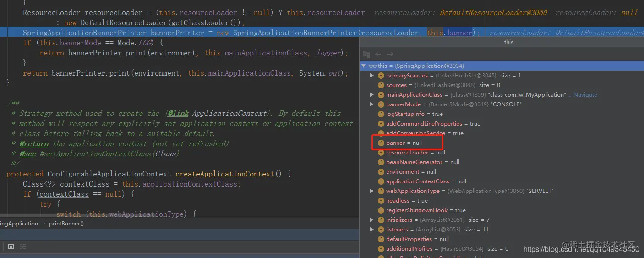The width and height of the screenshot is (644, 258).
Task: Click inline hint 'DefaultResourceLoader@3060'
Action: (x=493, y=13)
